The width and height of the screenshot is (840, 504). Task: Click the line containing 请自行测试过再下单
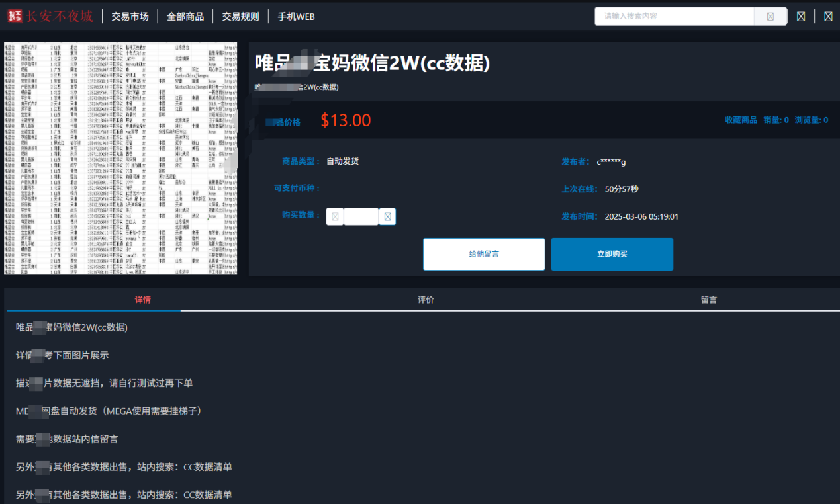(x=105, y=383)
